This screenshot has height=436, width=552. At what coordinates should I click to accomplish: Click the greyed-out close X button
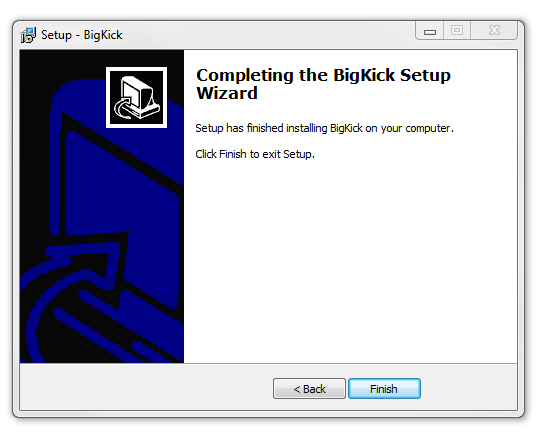[494, 31]
